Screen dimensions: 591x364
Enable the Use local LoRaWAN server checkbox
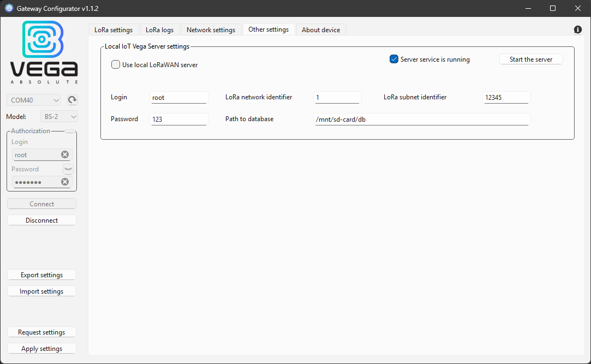(x=115, y=64)
